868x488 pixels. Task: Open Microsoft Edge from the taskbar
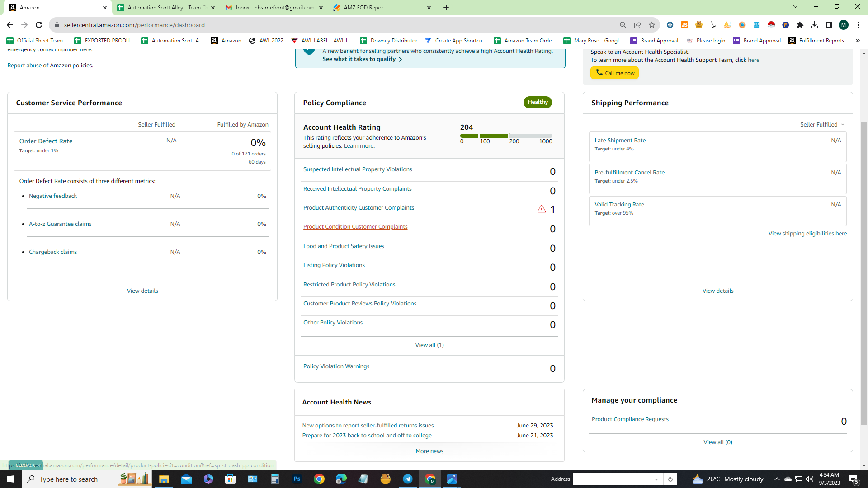click(341, 479)
